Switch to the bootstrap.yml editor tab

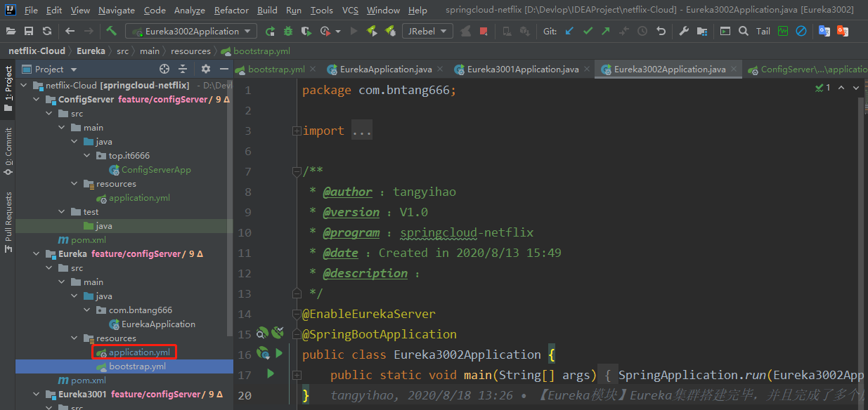(276, 69)
